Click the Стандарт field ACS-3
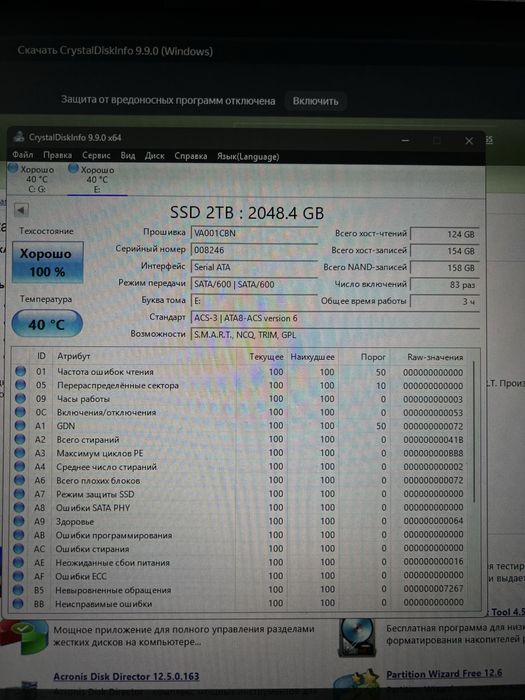 pos(335,318)
